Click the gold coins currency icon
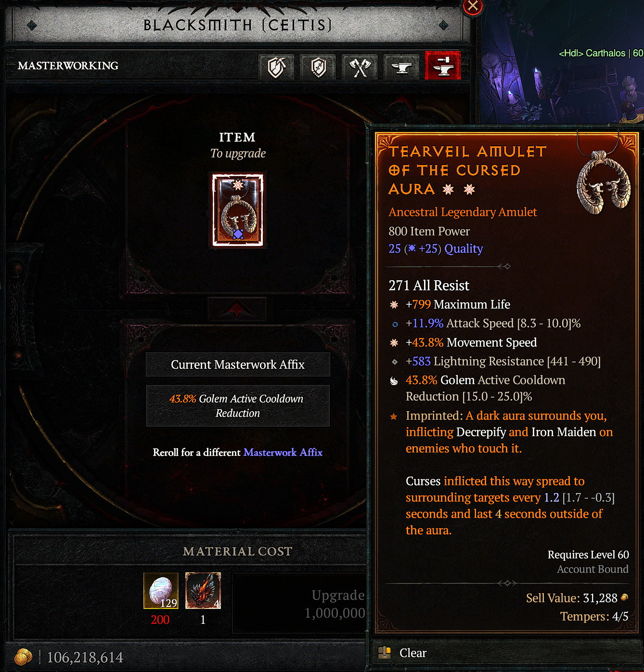The width and height of the screenshot is (644, 672). tap(23, 657)
